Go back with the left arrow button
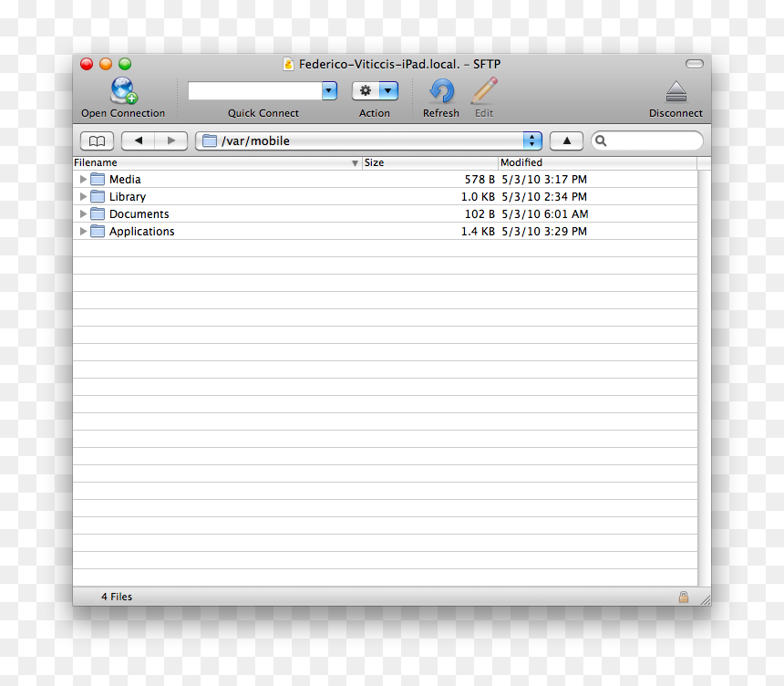 (x=138, y=141)
